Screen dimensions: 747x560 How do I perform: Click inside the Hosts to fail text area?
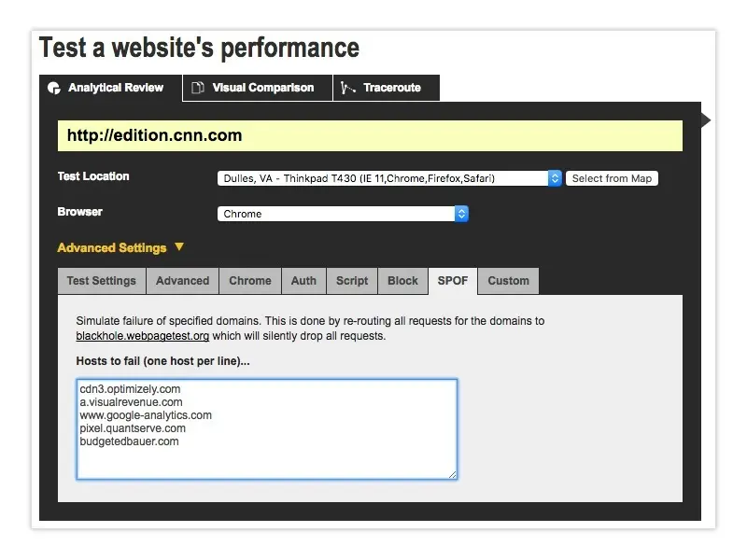pos(267,429)
